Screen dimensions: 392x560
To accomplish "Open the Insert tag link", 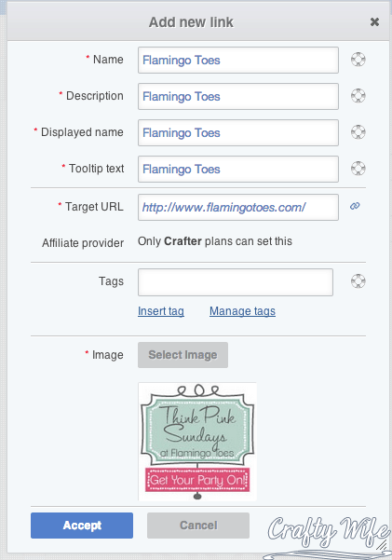I will (161, 311).
